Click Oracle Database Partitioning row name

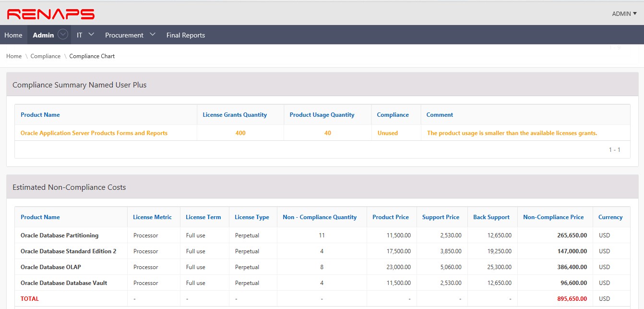pyautogui.click(x=60, y=235)
